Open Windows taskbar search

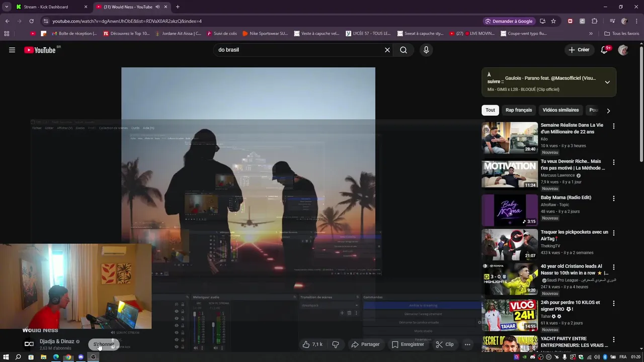click(x=18, y=357)
